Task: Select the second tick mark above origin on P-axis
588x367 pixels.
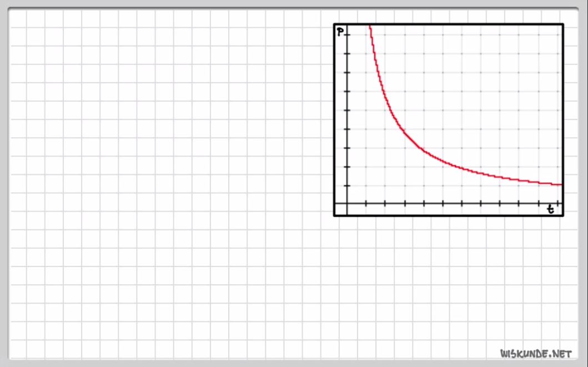Action: [x=347, y=167]
